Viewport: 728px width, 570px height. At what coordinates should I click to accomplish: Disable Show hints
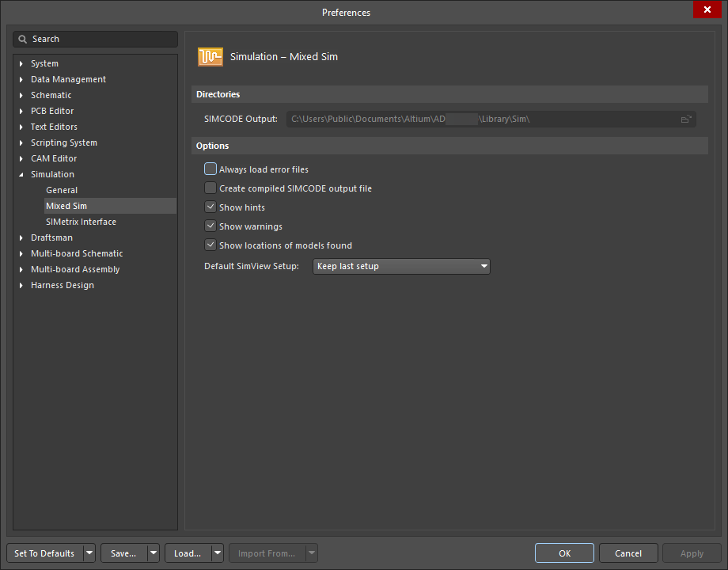[x=210, y=207]
